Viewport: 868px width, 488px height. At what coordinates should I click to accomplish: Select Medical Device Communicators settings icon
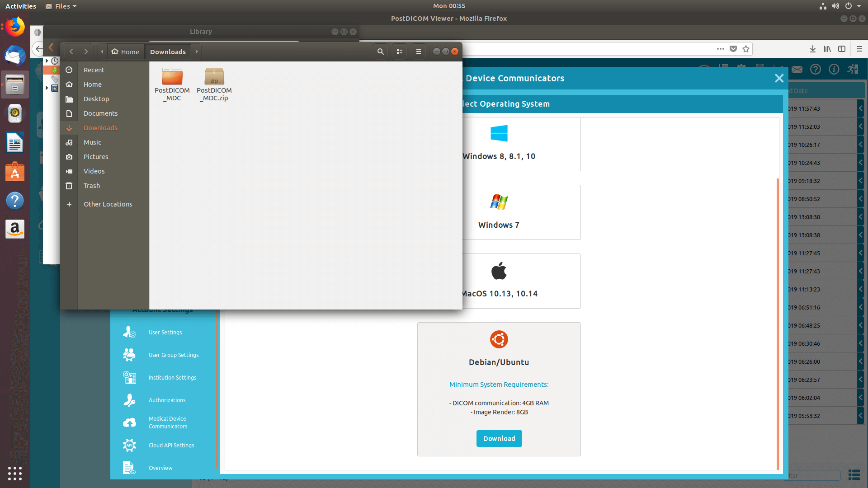(x=129, y=422)
